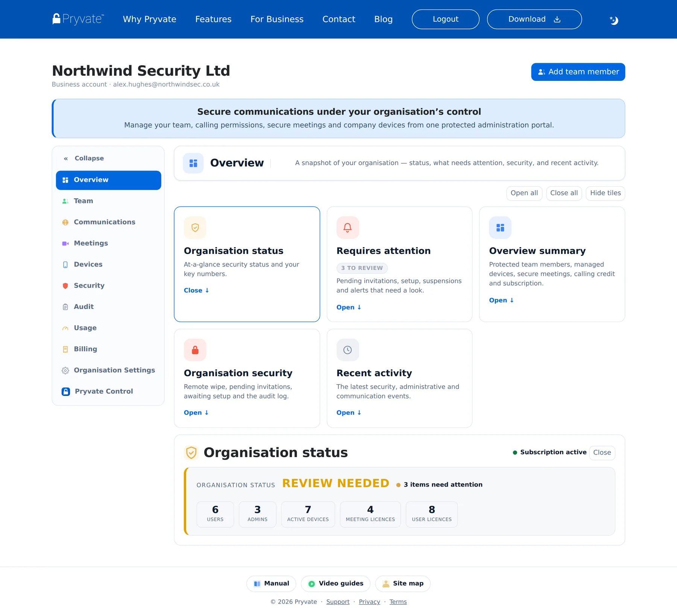
Task: Click the Team sidebar people icon
Action: coord(65,201)
